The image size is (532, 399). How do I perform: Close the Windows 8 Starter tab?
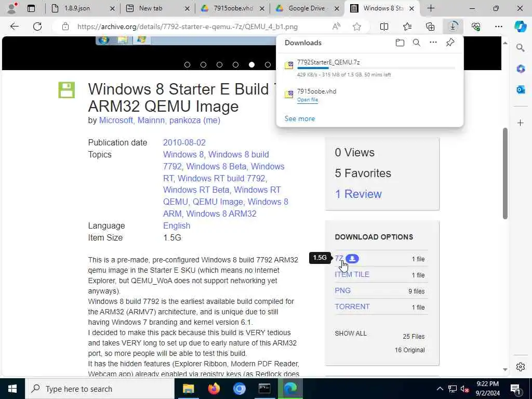pyautogui.click(x=411, y=8)
